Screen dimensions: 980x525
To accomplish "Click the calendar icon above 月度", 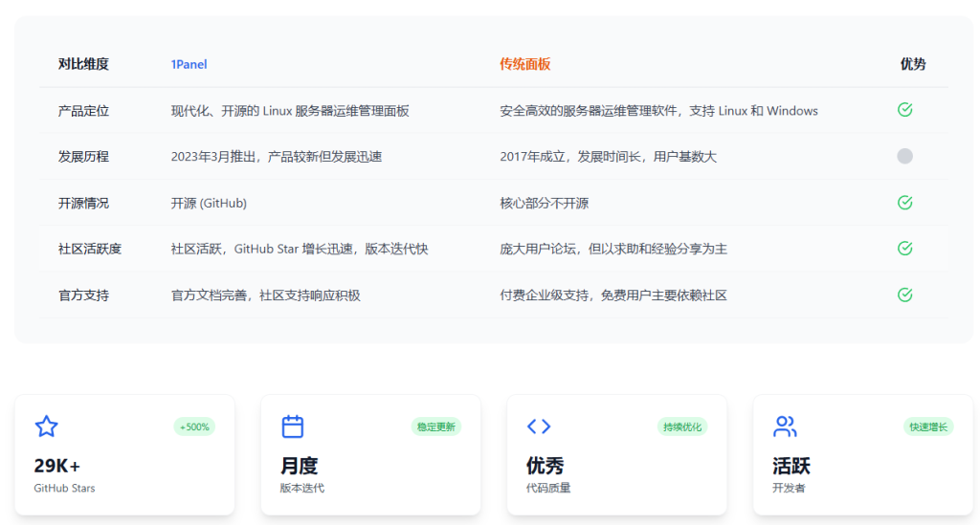I will 293,427.
